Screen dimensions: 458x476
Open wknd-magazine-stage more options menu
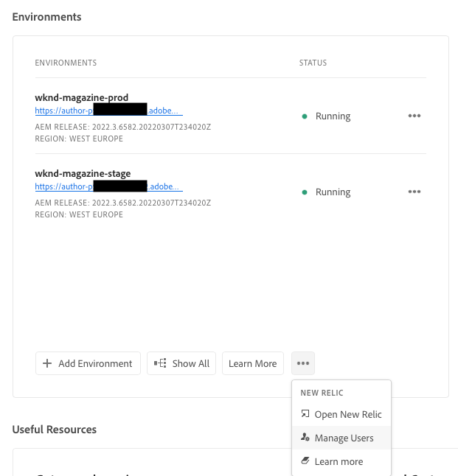(414, 192)
